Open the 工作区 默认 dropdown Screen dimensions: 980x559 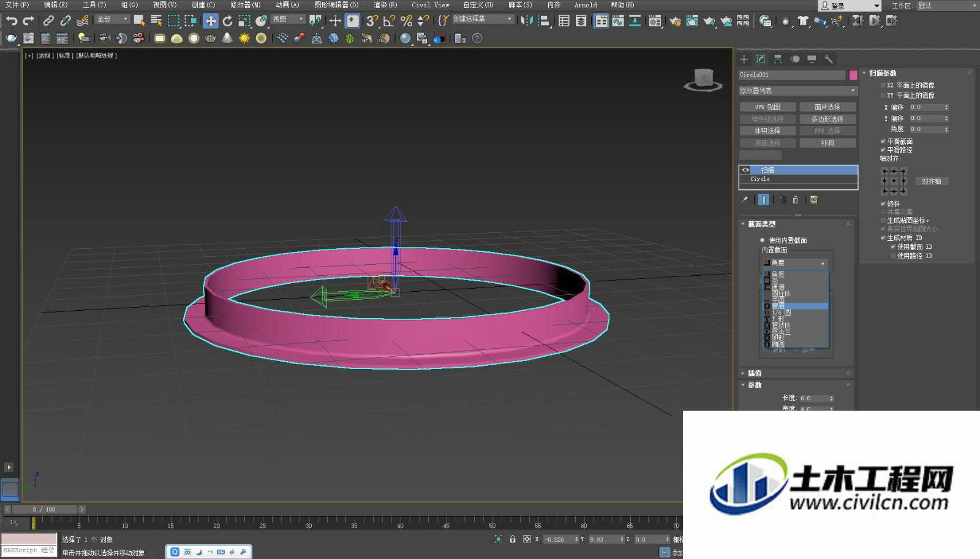click(x=947, y=6)
